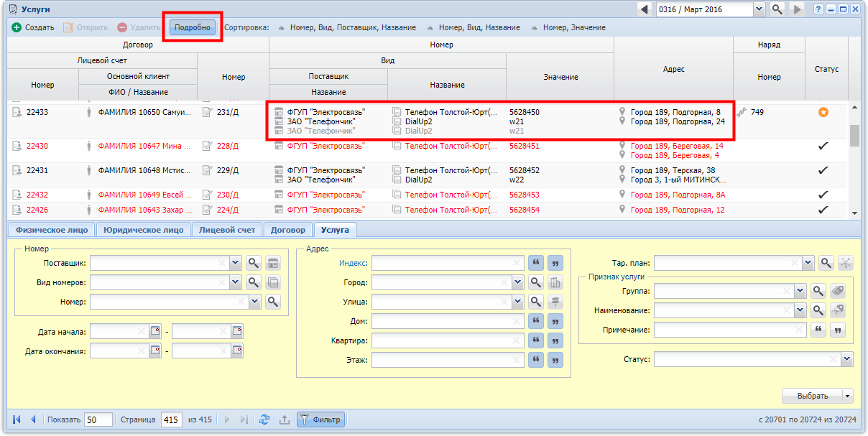Click building icon beside Город search
The image size is (868, 436).
click(555, 282)
